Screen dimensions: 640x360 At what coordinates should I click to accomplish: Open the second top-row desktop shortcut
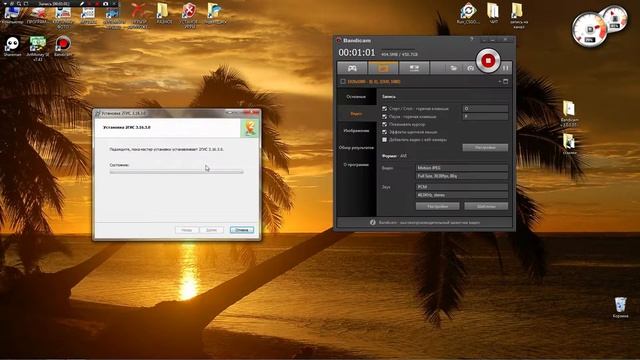(x=38, y=14)
